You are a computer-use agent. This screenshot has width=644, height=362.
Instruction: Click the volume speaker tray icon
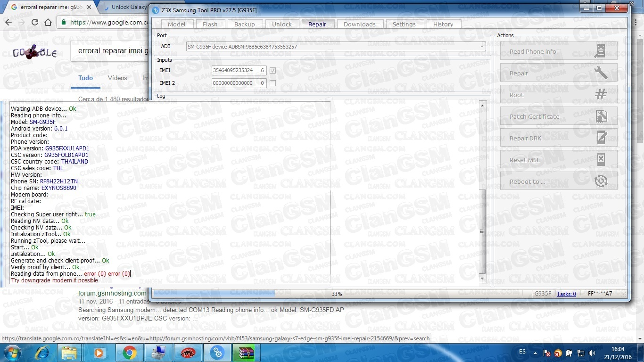(x=591, y=353)
